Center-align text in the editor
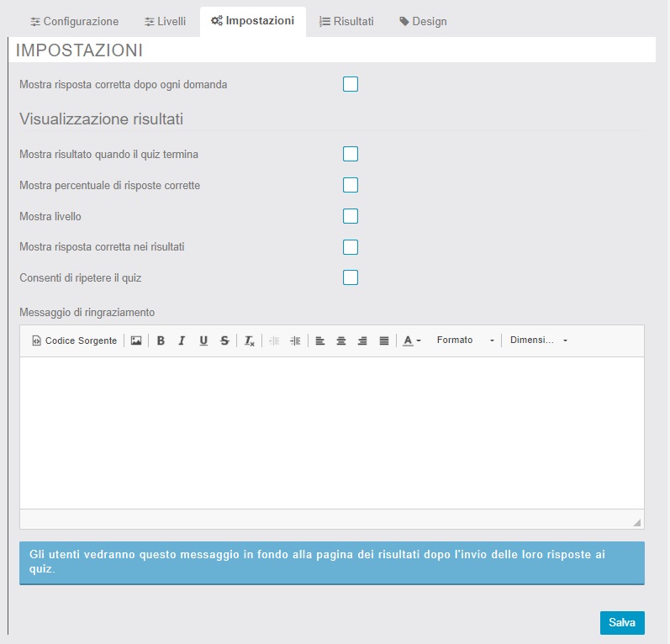The width and height of the screenshot is (670, 644). click(x=341, y=340)
